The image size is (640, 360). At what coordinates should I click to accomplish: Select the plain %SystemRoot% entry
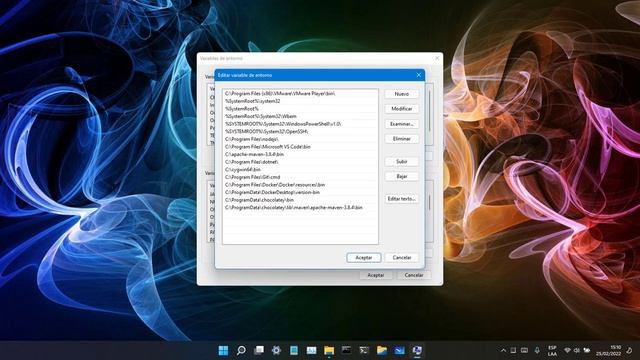(300, 109)
